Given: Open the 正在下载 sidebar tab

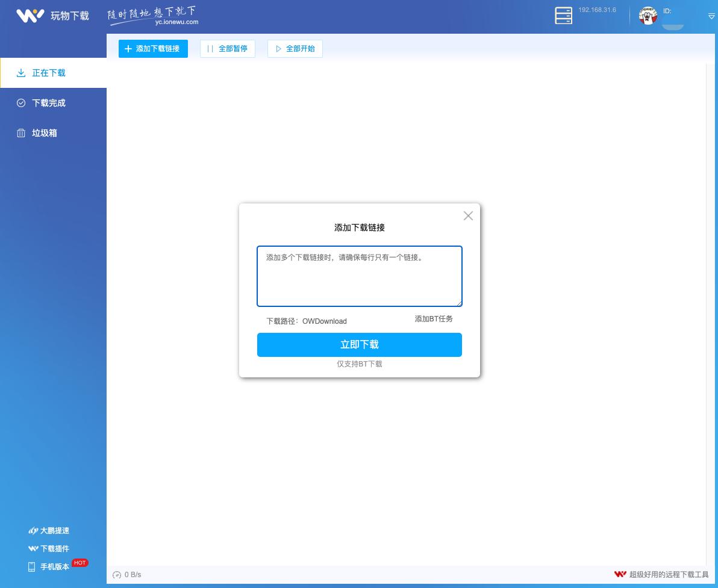Looking at the screenshot, I should (x=53, y=73).
